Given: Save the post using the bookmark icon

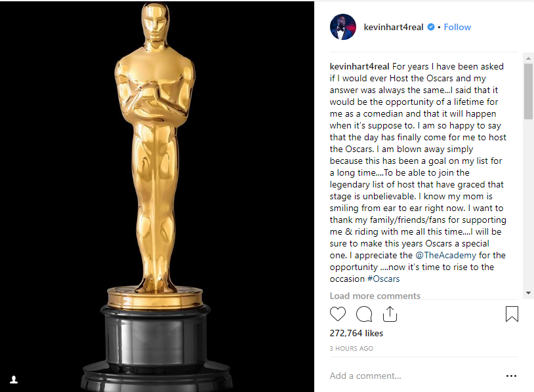Looking at the screenshot, I should [x=512, y=314].
